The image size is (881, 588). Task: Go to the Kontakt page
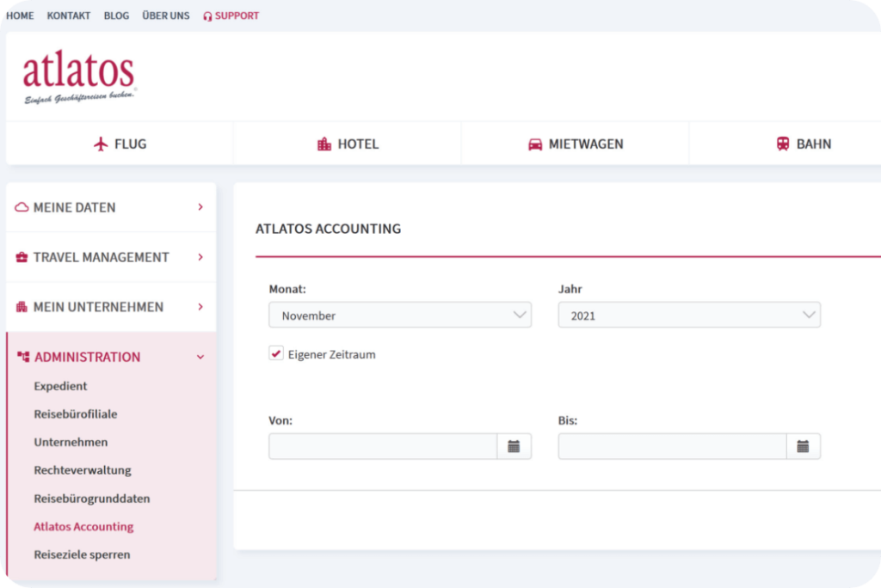click(69, 15)
